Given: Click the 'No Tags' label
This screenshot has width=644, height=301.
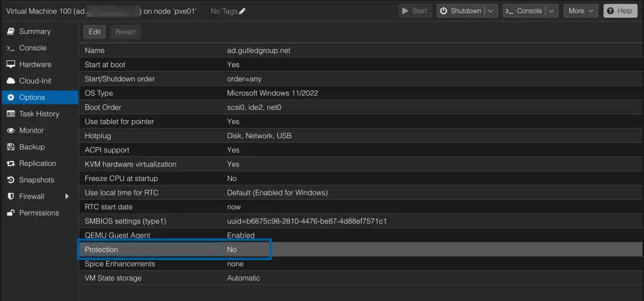Looking at the screenshot, I should (224, 11).
